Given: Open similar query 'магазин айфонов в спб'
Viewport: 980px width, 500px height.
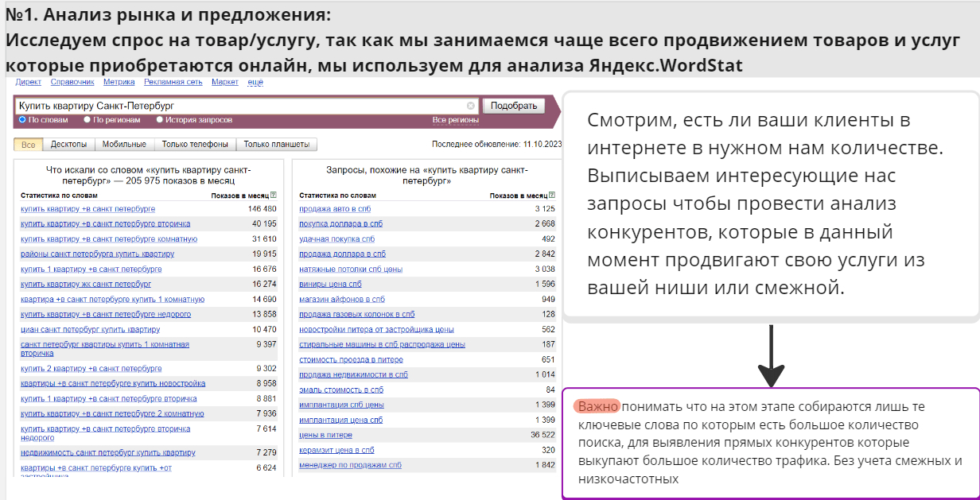Looking at the screenshot, I should [342, 299].
